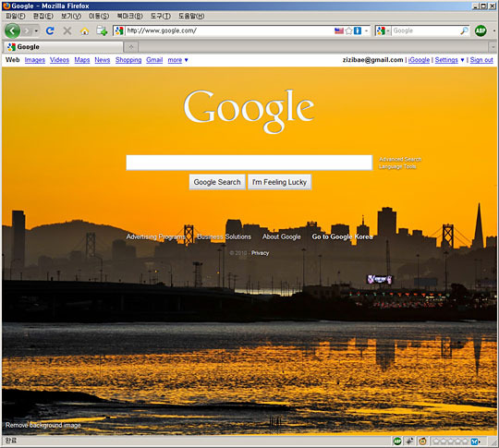Click the grayed Forward navigation arrow
Viewport: 499px width, 448px height.
28,30
